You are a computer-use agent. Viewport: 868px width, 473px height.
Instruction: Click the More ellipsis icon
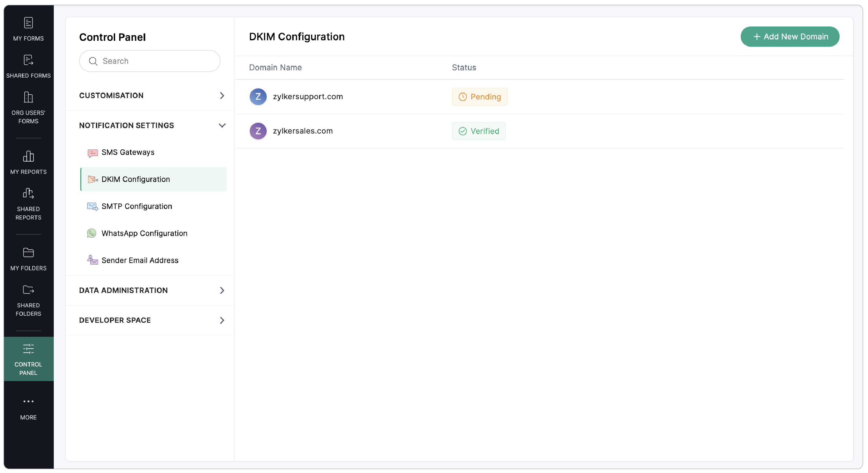(28, 401)
